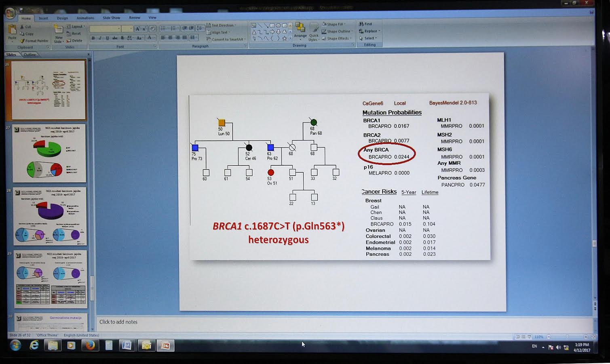Screen dimensions: 610x364
Task: Apply bulleted list formatting
Action: [x=164, y=28]
